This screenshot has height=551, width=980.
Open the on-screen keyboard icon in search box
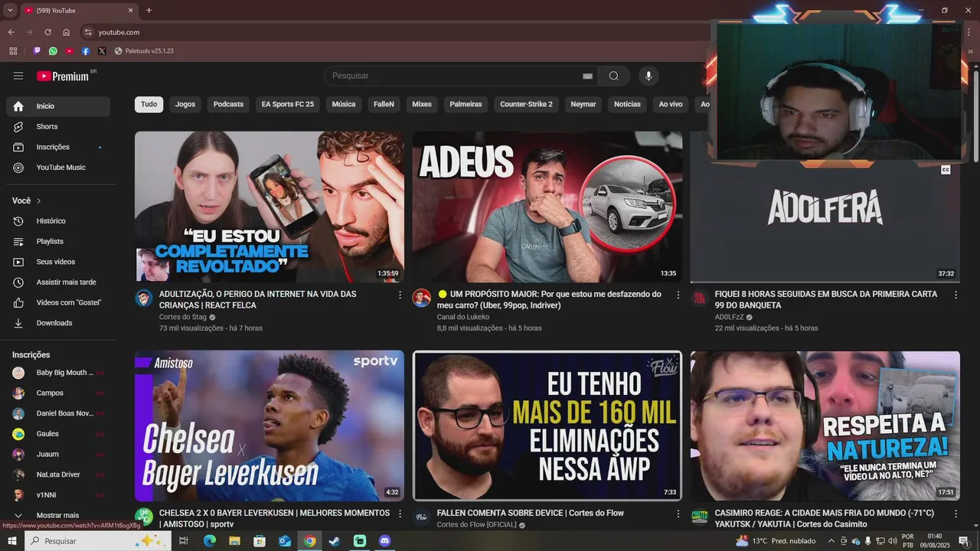587,76
